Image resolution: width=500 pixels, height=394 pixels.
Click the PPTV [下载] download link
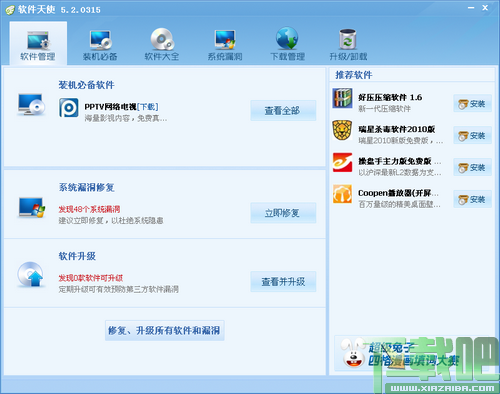pyautogui.click(x=148, y=107)
